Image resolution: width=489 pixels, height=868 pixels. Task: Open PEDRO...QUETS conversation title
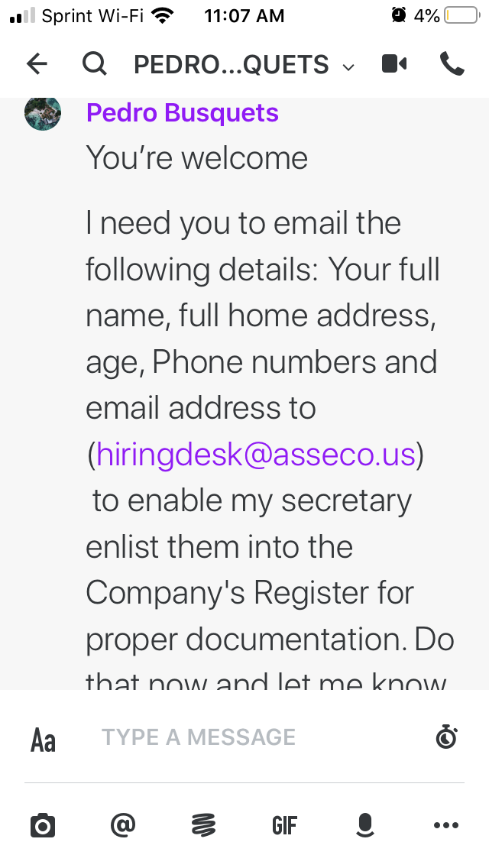[232, 65]
